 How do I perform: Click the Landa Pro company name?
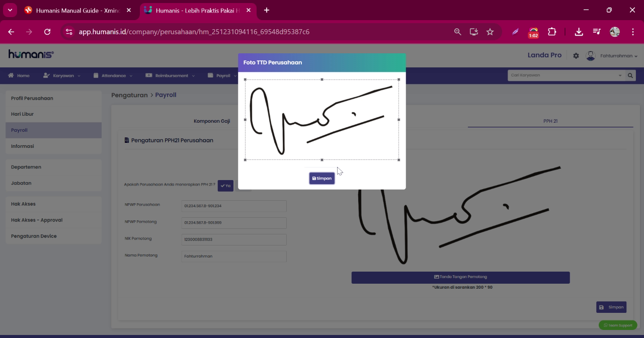(544, 55)
